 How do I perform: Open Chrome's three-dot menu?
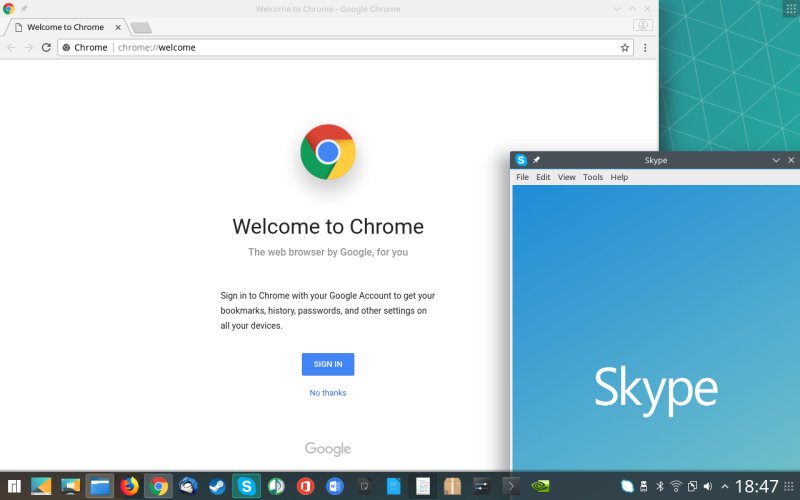pos(645,47)
